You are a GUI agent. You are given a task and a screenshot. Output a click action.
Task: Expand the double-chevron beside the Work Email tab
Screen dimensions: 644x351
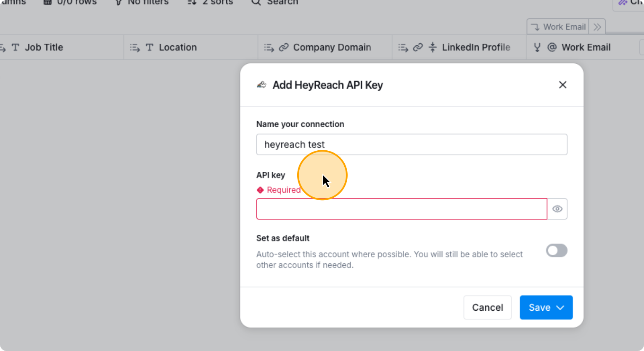point(597,27)
